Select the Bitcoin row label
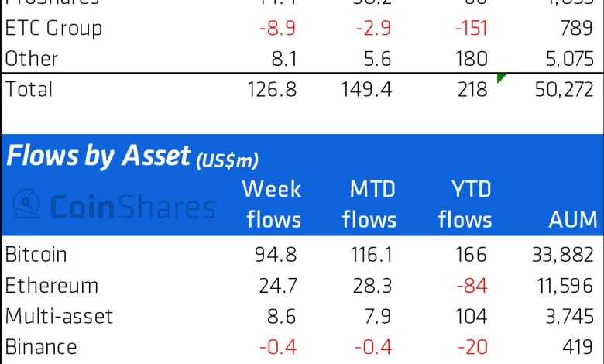Image resolution: width=604 pixels, height=364 pixels. pos(36,254)
